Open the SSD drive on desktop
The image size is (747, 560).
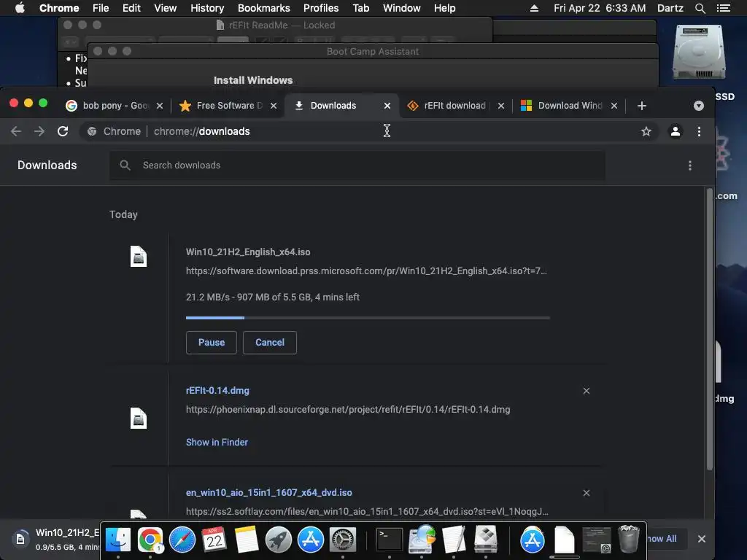[x=699, y=52]
